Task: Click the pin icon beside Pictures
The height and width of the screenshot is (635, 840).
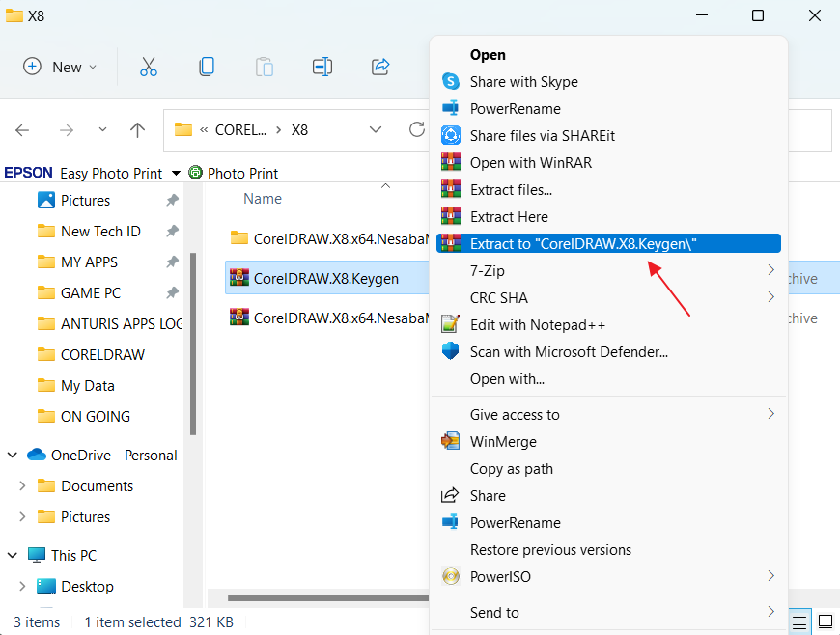Action: [172, 200]
